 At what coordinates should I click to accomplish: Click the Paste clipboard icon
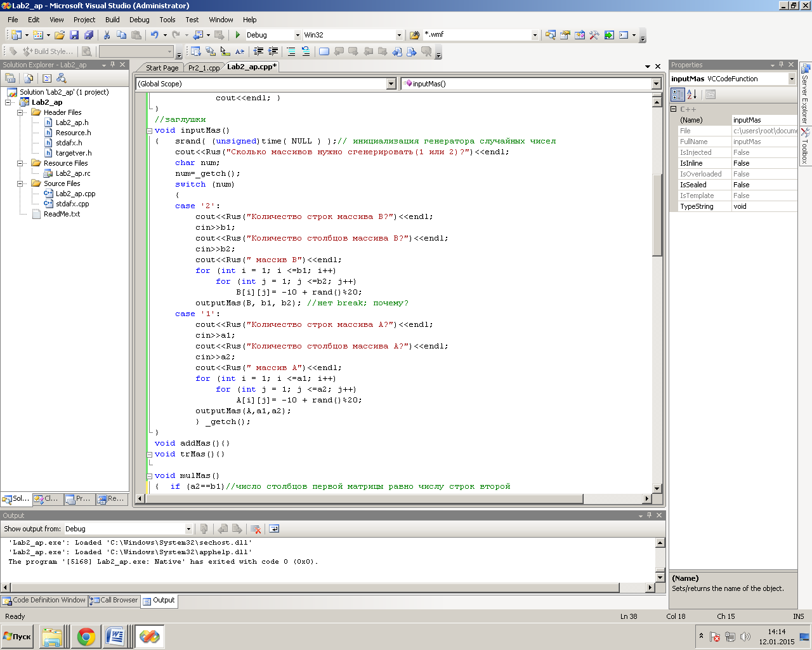(136, 35)
